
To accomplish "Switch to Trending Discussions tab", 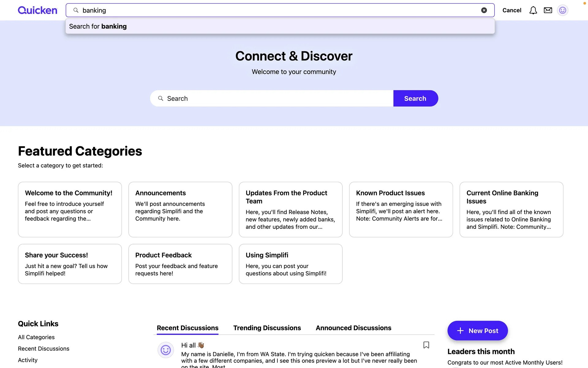I will [x=267, y=328].
